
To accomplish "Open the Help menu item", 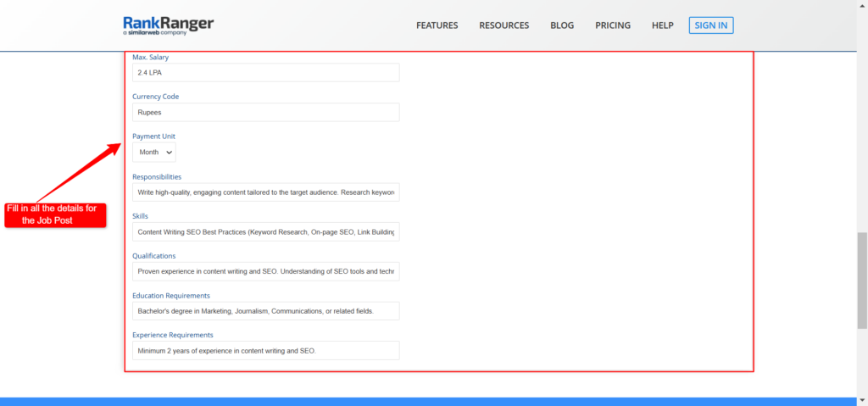I will (663, 25).
